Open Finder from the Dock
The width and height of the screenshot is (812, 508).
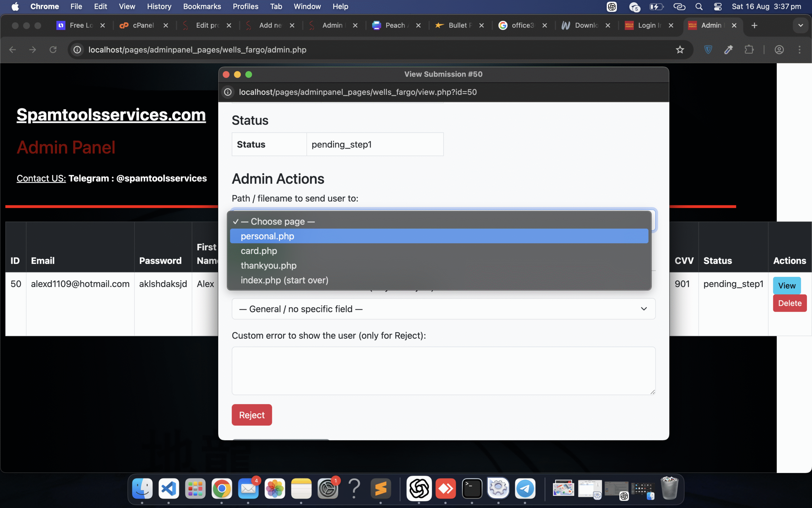(x=142, y=488)
